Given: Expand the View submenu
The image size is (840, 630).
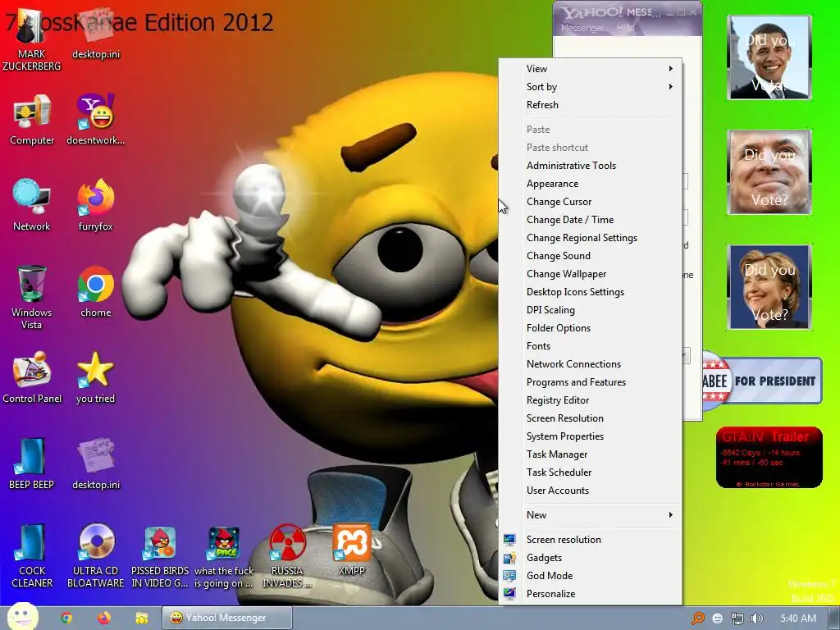Looking at the screenshot, I should (x=591, y=69).
